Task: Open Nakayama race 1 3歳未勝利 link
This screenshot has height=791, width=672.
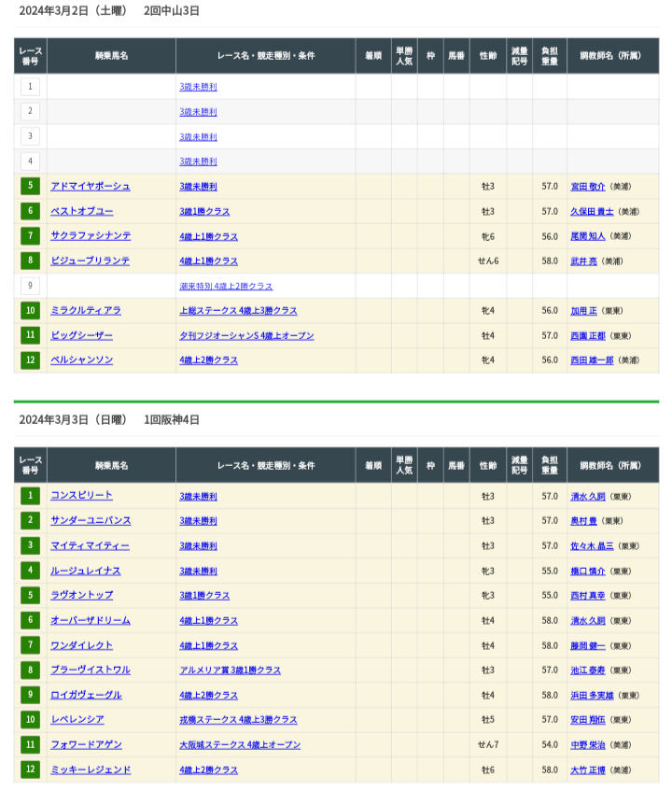Action: pos(198,87)
